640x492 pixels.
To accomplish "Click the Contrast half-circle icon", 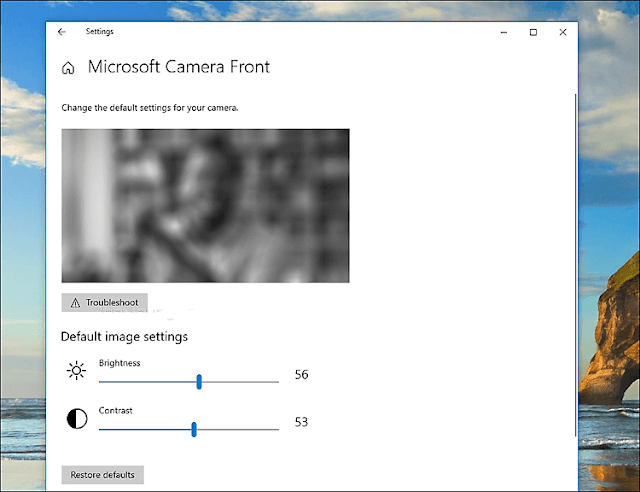I will click(77, 419).
